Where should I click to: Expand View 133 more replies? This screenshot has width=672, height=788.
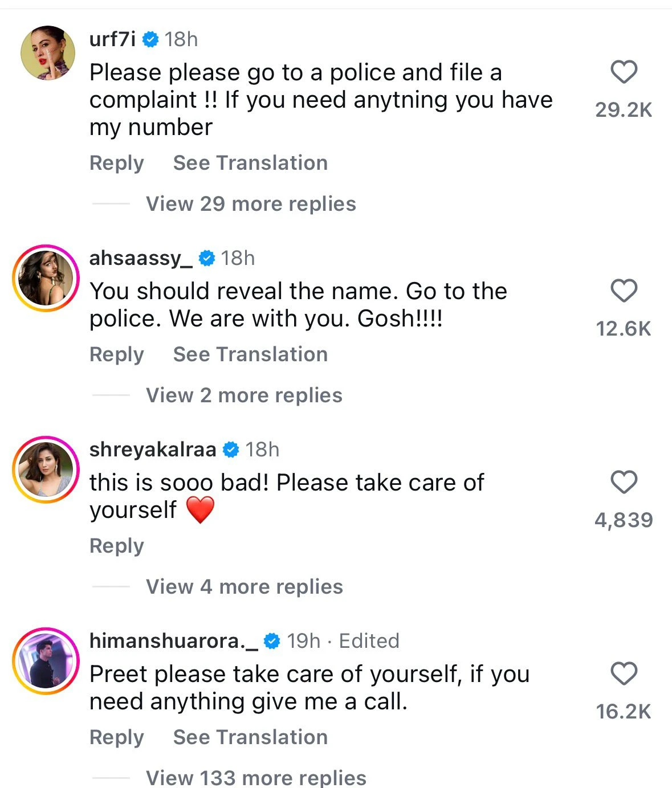[x=256, y=778]
